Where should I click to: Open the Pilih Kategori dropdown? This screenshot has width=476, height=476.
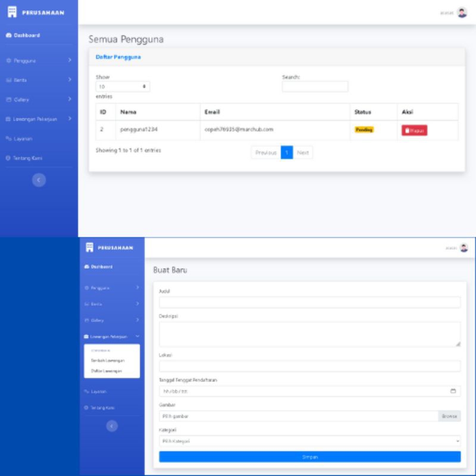coord(309,441)
